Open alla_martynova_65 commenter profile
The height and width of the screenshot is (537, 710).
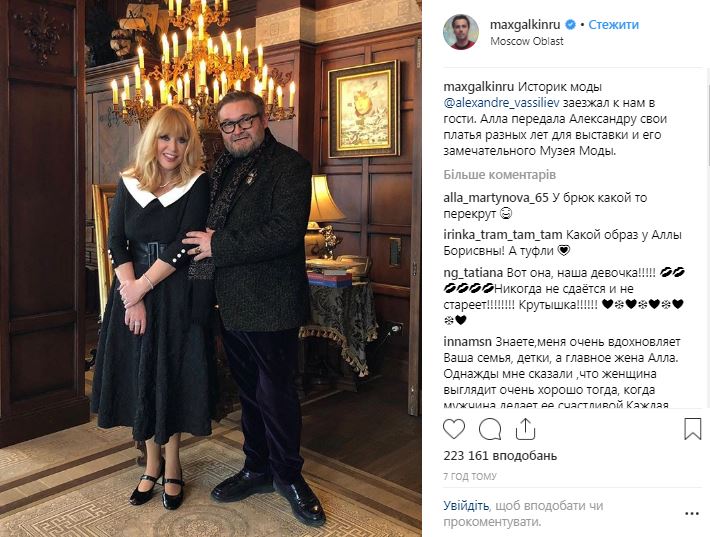[496, 198]
